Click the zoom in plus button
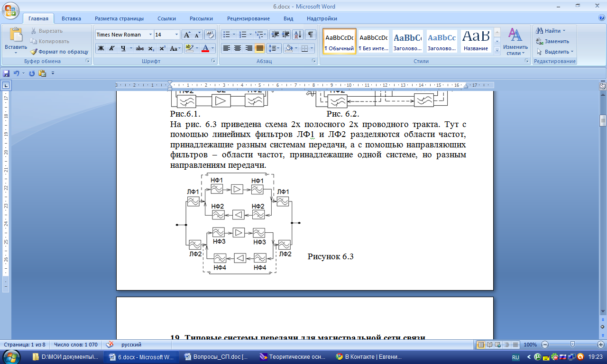The image size is (607, 364). click(600, 345)
